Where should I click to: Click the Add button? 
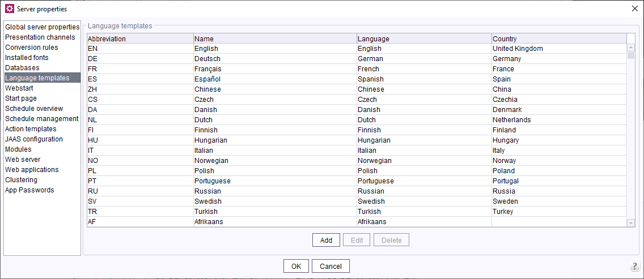(x=326, y=240)
